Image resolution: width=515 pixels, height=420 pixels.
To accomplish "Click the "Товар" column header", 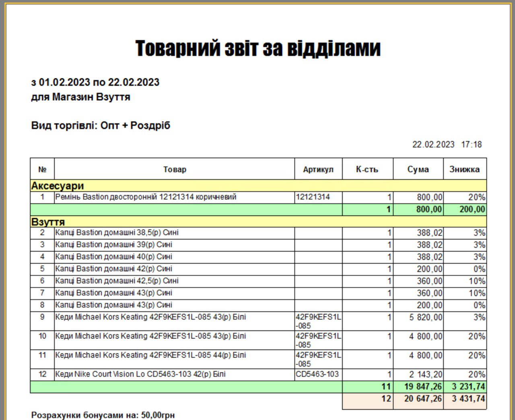I will pos(175,169).
